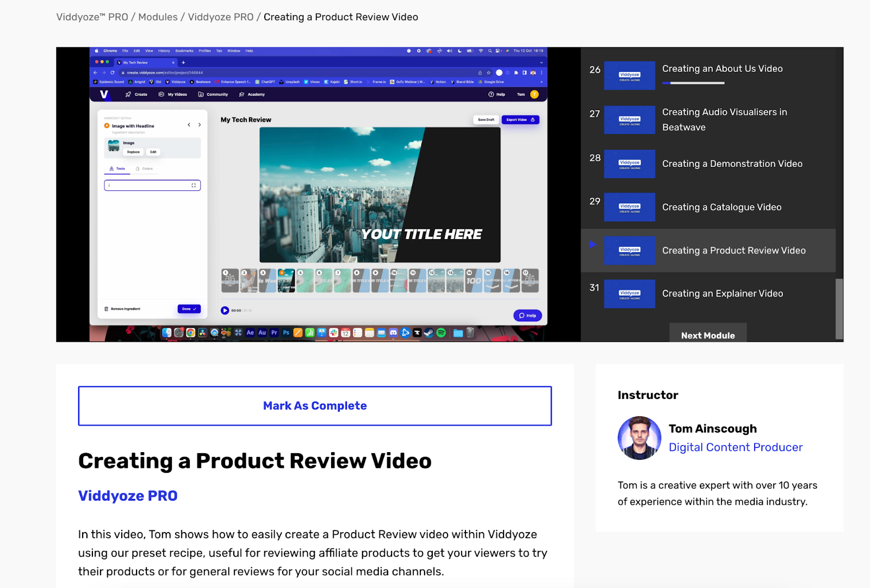Click the Remove Ingredient trash icon

(x=106, y=309)
